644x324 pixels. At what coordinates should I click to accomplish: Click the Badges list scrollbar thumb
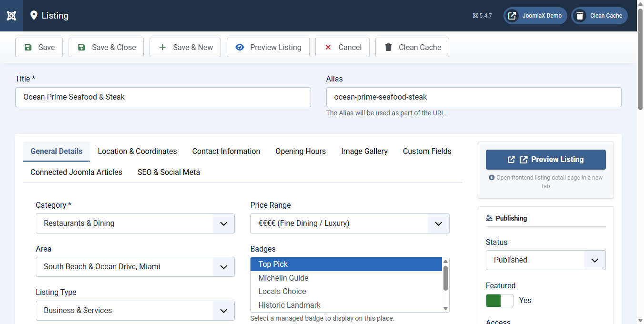click(x=446, y=278)
